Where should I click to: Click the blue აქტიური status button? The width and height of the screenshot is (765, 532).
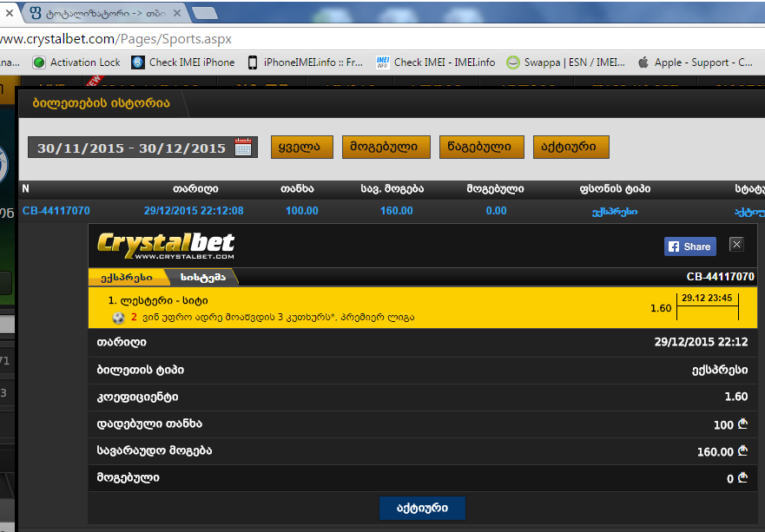pyautogui.click(x=422, y=508)
